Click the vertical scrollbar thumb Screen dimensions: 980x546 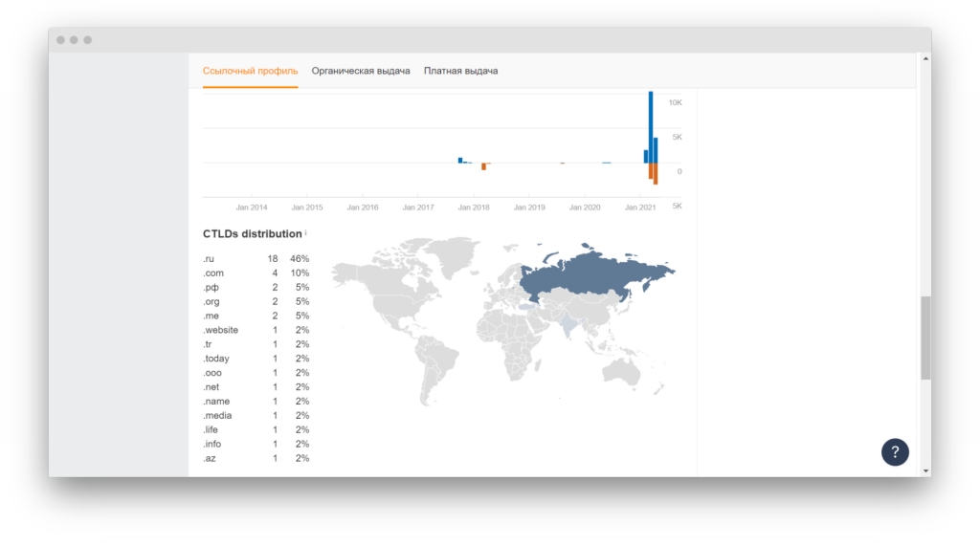(x=924, y=337)
